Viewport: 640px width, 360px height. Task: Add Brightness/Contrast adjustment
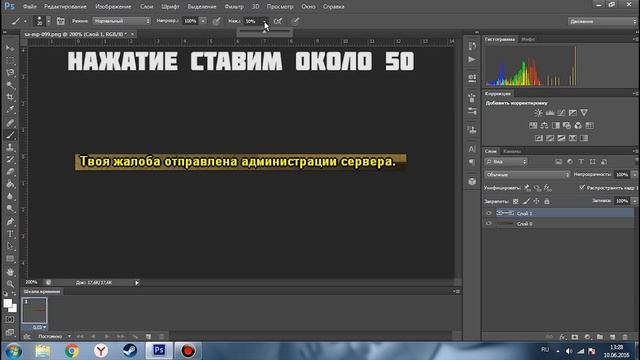(538, 113)
